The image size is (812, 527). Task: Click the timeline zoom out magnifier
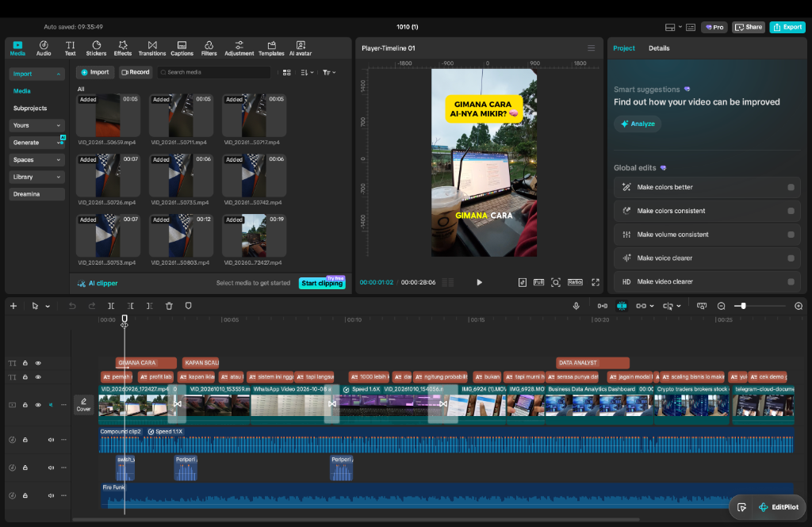[x=721, y=306]
